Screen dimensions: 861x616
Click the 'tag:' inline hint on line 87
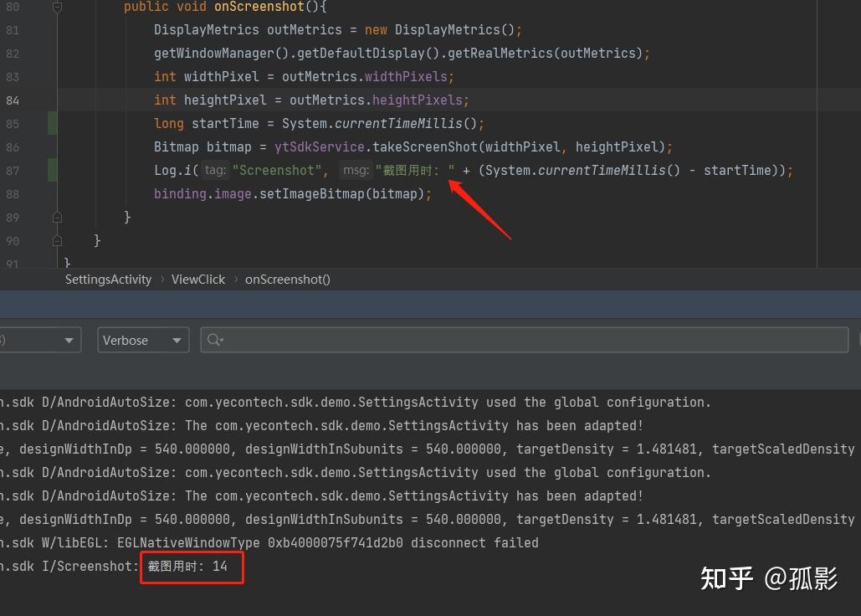[214, 170]
